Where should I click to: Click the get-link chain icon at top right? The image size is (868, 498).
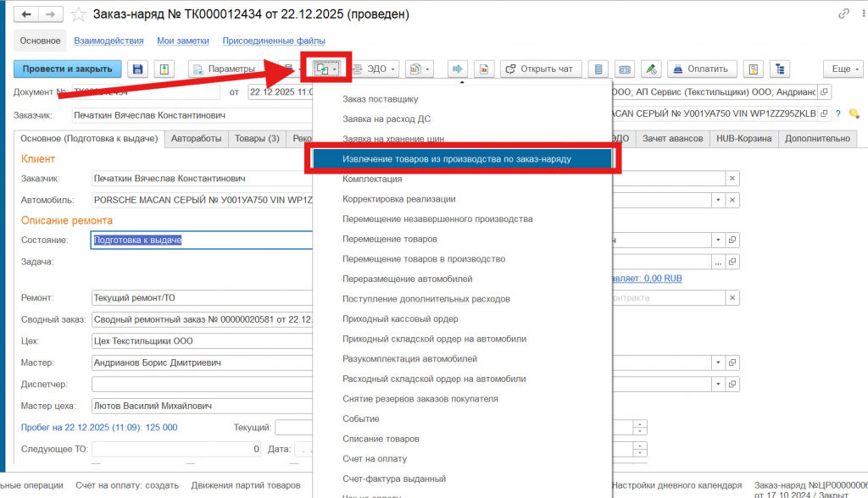pos(843,14)
